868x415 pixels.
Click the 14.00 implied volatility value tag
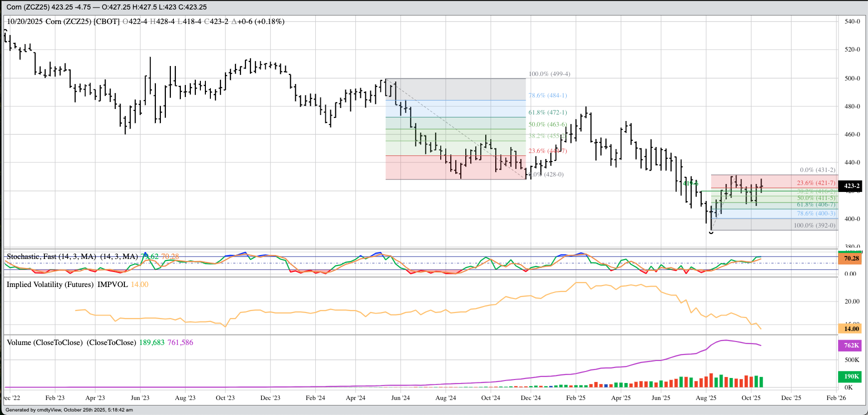[852, 328]
